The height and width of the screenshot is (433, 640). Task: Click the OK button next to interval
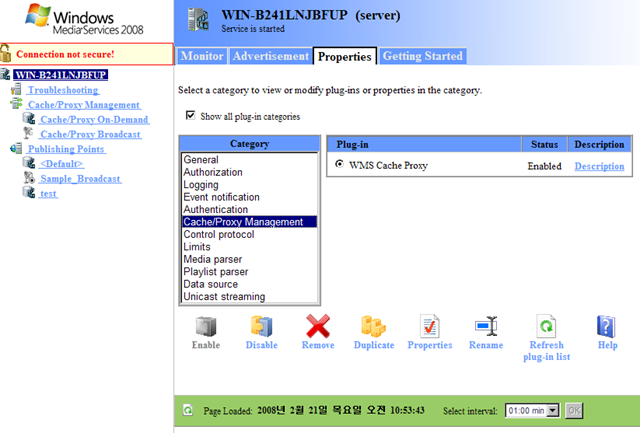coord(574,410)
